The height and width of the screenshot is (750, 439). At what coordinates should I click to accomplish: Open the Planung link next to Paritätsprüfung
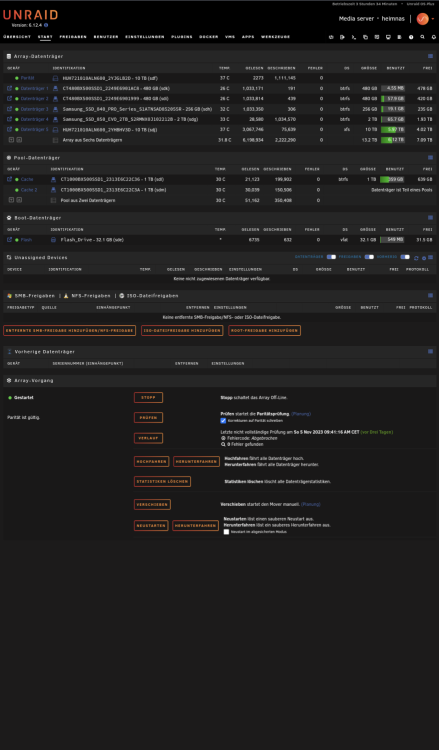[301, 414]
